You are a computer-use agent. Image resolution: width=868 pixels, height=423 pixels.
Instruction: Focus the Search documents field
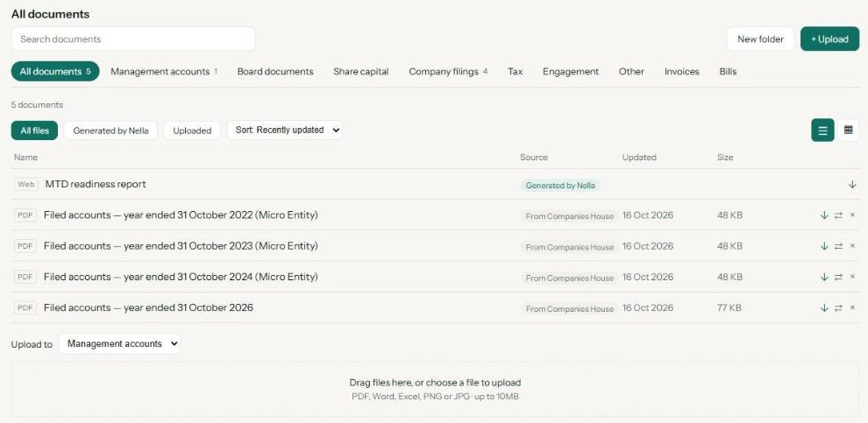(133, 39)
